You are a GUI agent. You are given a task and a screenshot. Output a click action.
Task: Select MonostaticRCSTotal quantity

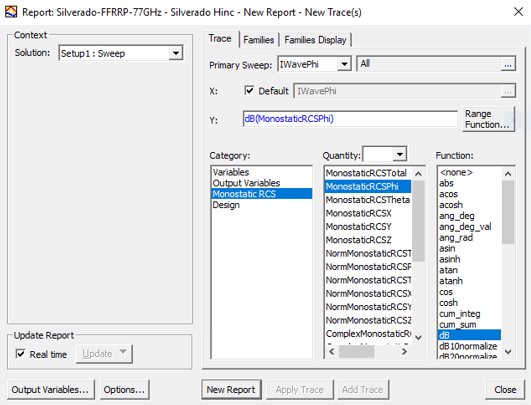(x=368, y=173)
